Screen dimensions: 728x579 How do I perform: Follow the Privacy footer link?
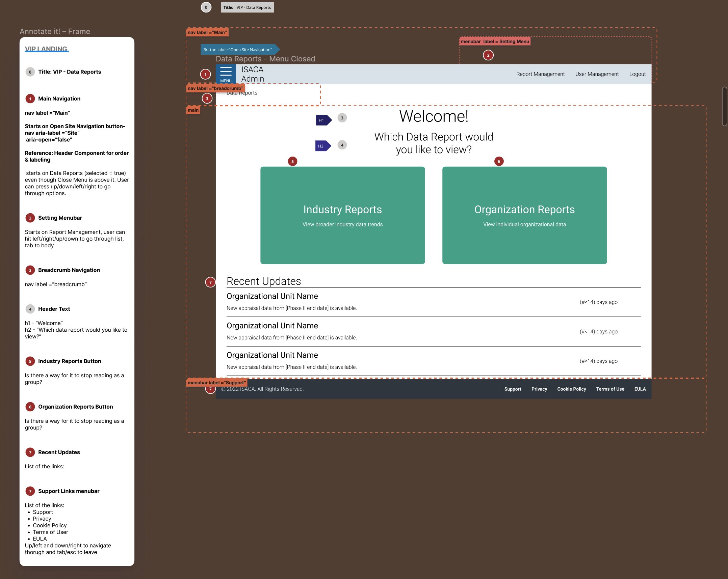539,389
